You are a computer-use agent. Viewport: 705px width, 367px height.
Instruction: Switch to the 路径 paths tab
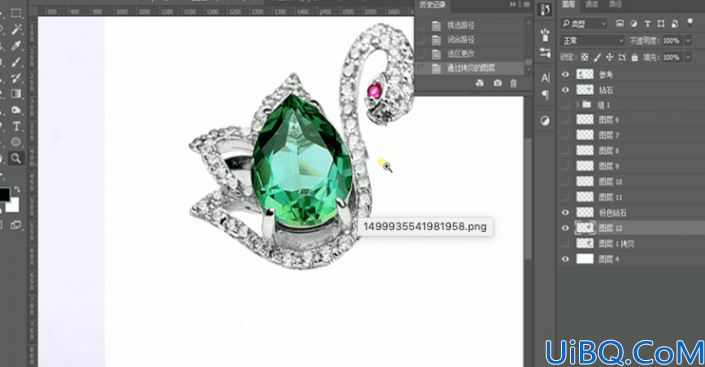615,4
